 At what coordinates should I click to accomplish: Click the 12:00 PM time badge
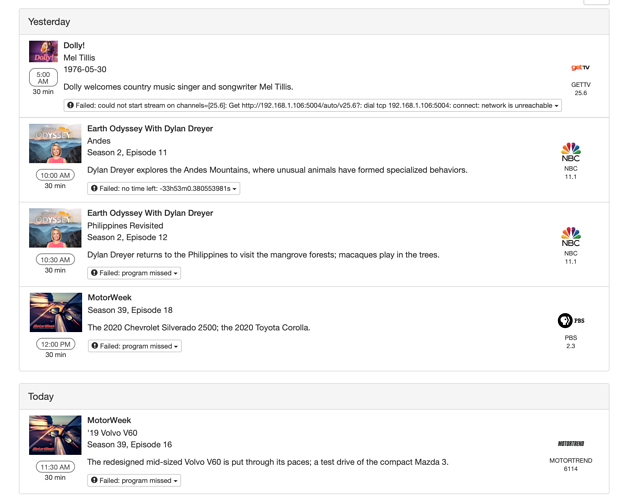click(x=55, y=343)
